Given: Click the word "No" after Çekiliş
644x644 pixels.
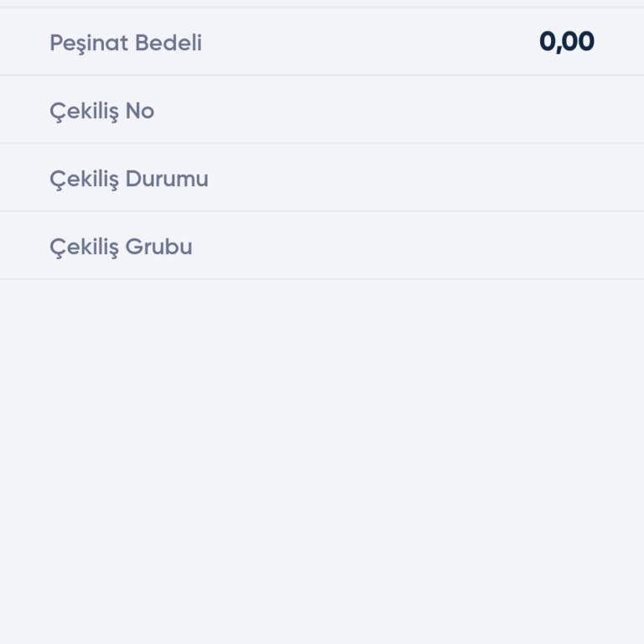Looking at the screenshot, I should coord(140,111).
